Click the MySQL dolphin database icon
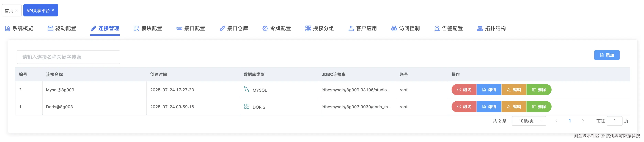 tap(247, 89)
